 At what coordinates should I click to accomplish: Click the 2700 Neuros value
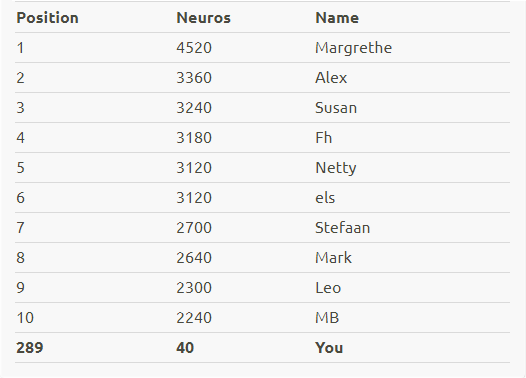(x=194, y=228)
